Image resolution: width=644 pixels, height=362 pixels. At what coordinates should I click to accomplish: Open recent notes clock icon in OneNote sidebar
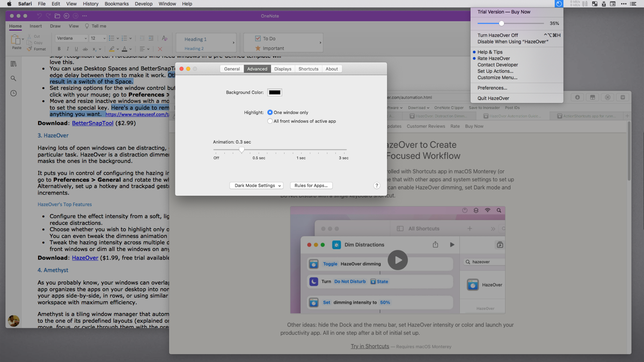(x=13, y=93)
